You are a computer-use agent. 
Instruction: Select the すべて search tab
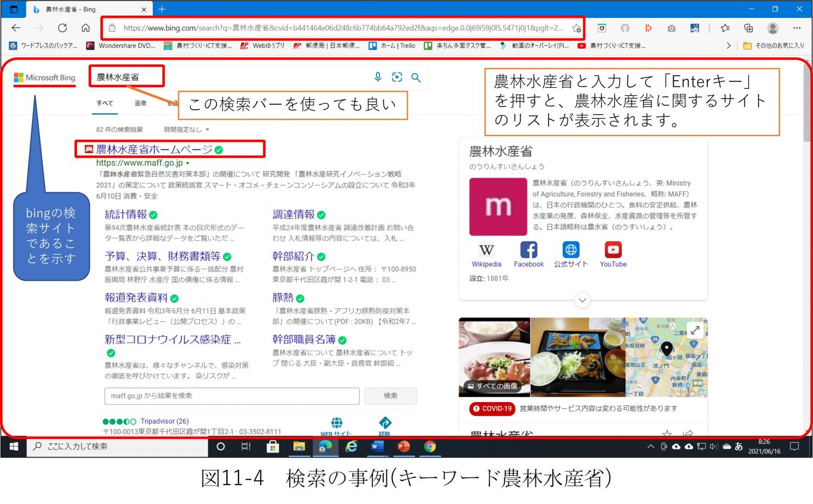click(105, 103)
